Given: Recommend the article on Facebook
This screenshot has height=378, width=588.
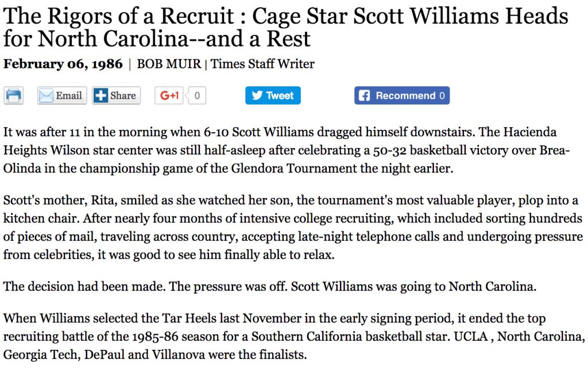Looking at the screenshot, I should click(x=402, y=95).
